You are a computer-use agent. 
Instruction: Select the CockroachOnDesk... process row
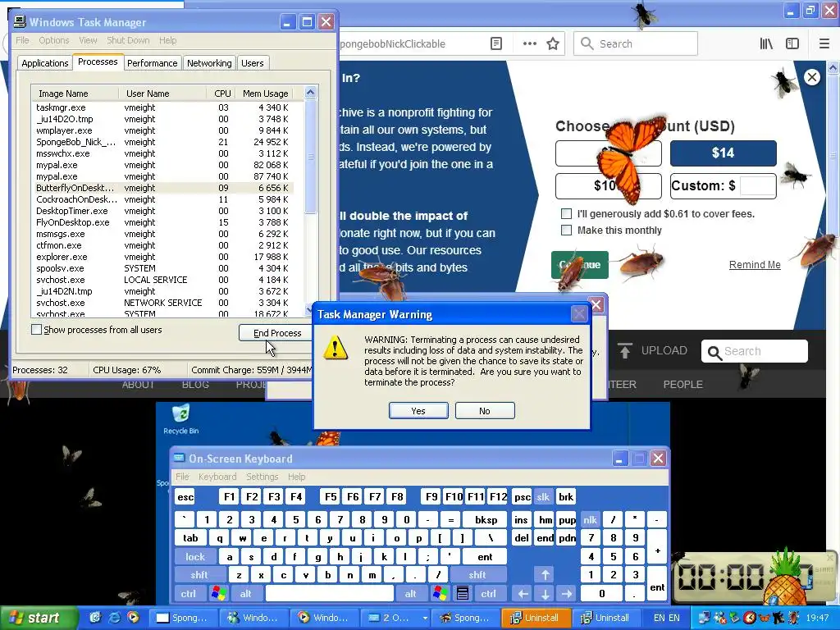[162, 199]
